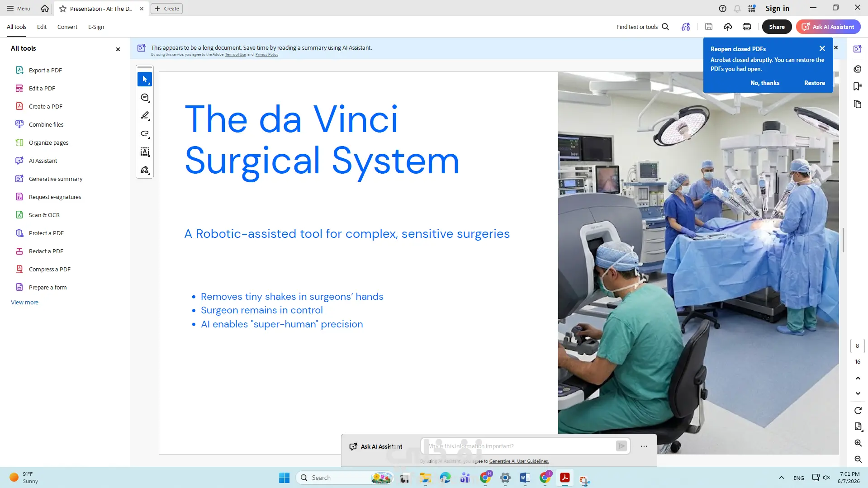Open Edit a PDF tool
Screen dimensions: 868x488
42,88
